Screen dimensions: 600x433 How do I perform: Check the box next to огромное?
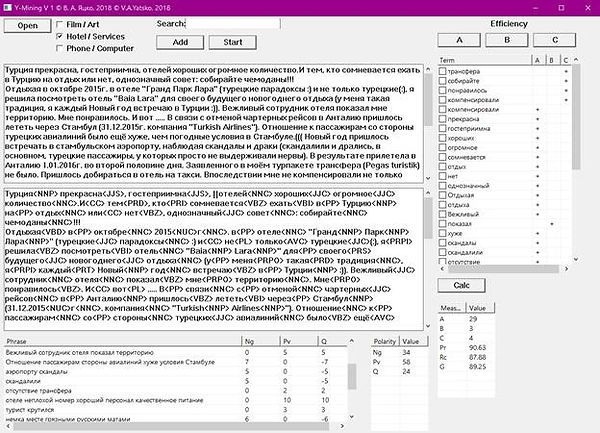pos(442,148)
